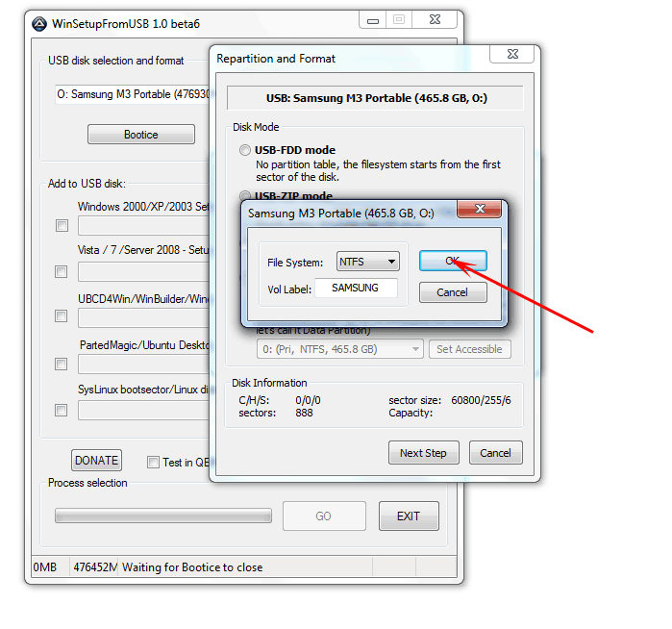Select the USB-FDD mode radio button
This screenshot has width=672, height=629.
(245, 150)
